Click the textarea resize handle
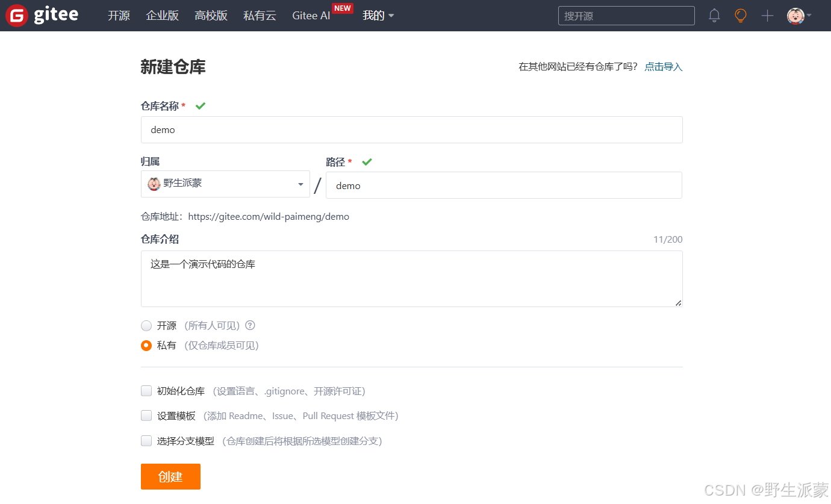The width and height of the screenshot is (831, 504). tap(679, 303)
